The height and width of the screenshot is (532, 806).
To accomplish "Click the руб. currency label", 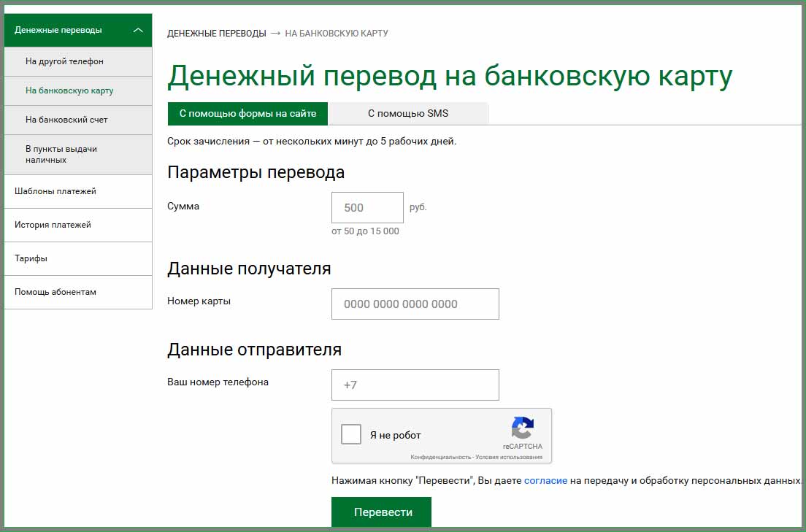I will tap(418, 208).
